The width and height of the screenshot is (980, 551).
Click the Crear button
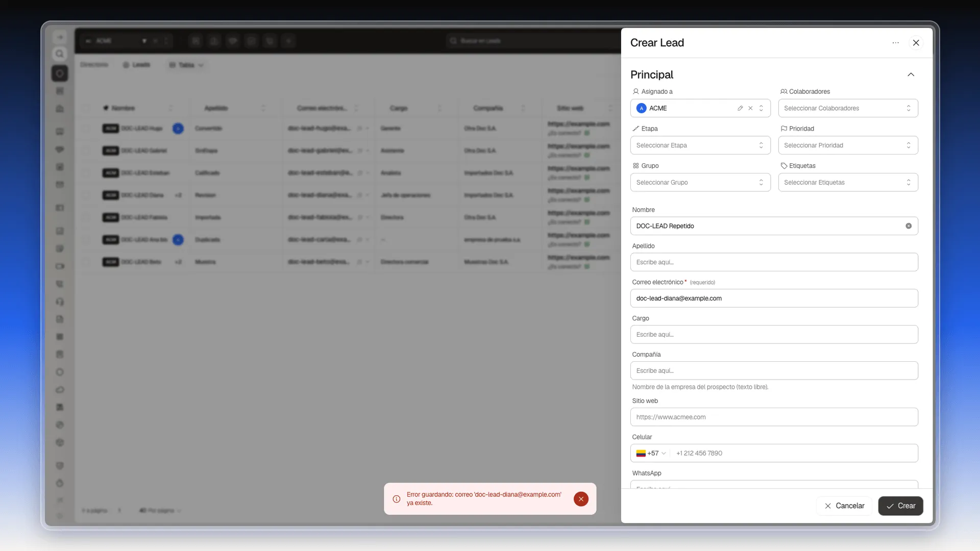(x=900, y=506)
